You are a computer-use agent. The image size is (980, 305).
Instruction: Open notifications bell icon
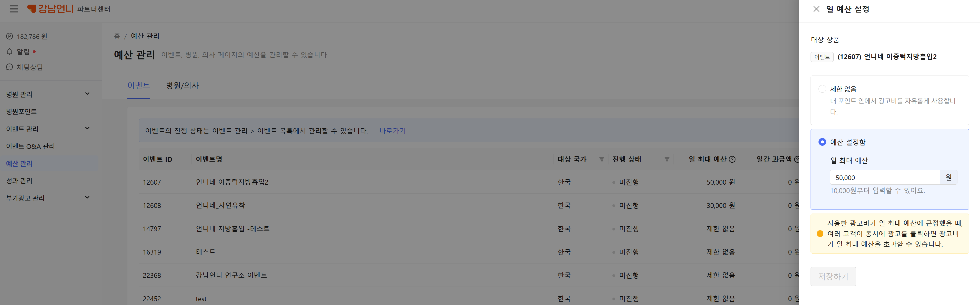click(x=9, y=52)
